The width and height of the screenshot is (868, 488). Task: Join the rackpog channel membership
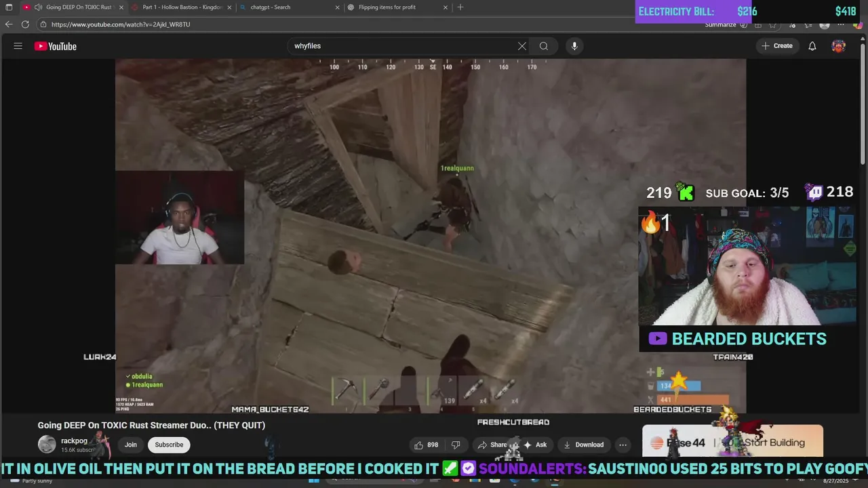tap(131, 445)
